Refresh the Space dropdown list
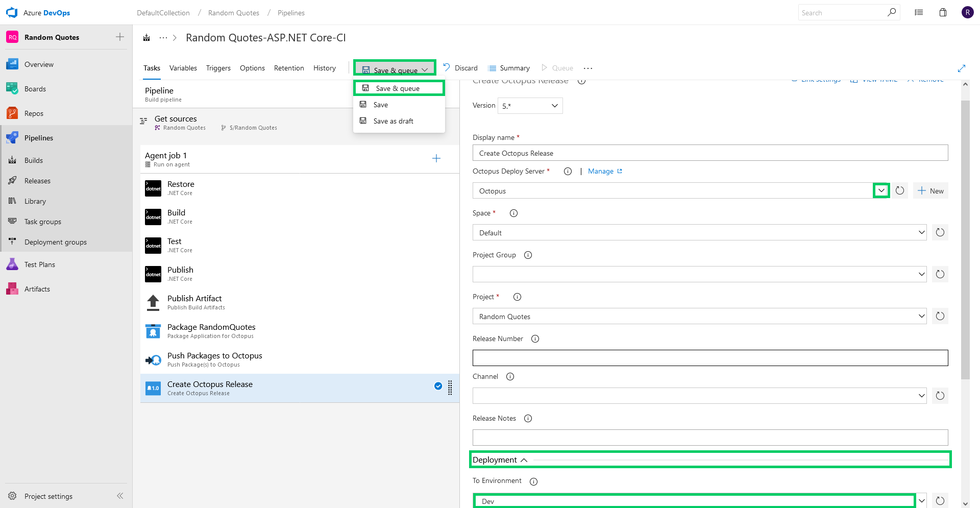 coord(940,232)
